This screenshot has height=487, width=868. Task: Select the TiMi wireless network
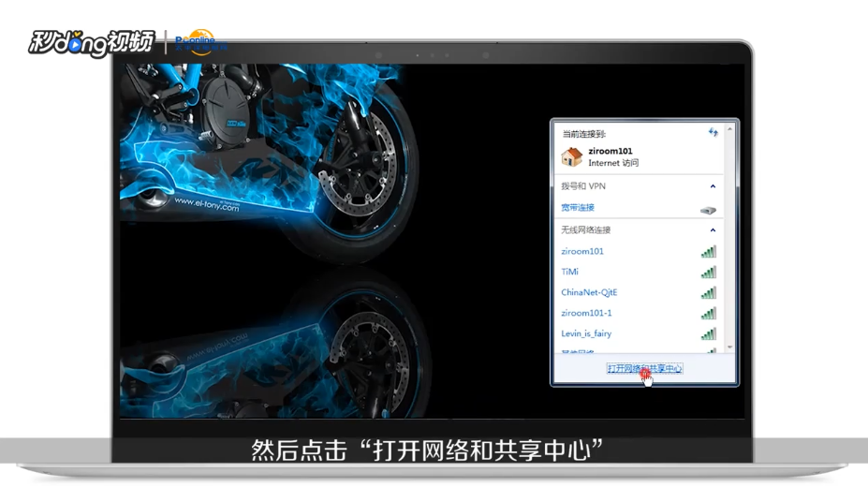point(569,272)
